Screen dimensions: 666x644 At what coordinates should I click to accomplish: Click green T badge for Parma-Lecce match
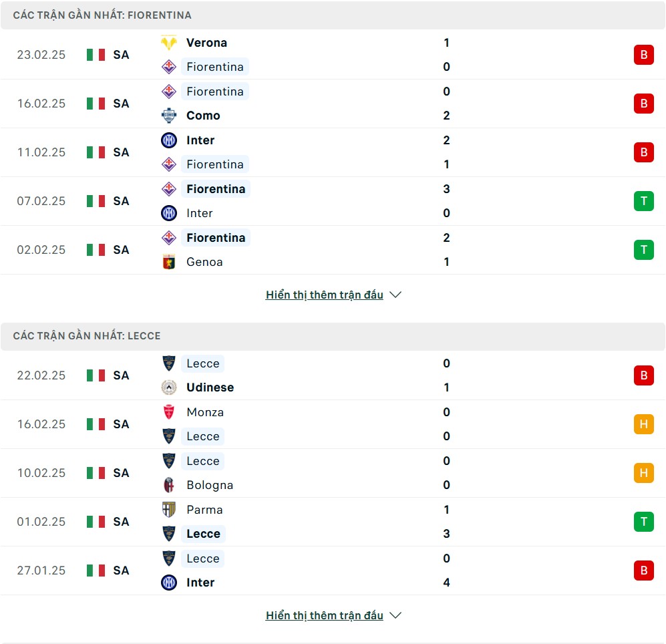tap(643, 522)
